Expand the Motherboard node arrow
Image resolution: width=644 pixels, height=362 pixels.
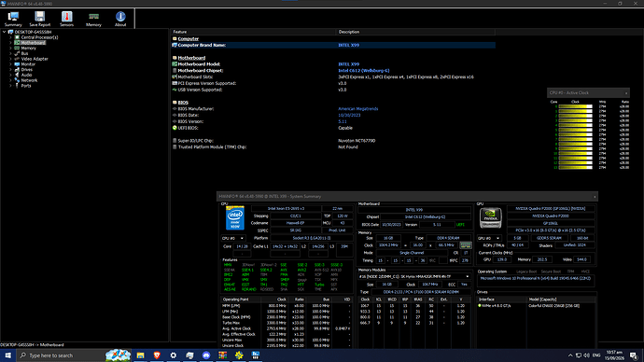[x=10, y=43]
